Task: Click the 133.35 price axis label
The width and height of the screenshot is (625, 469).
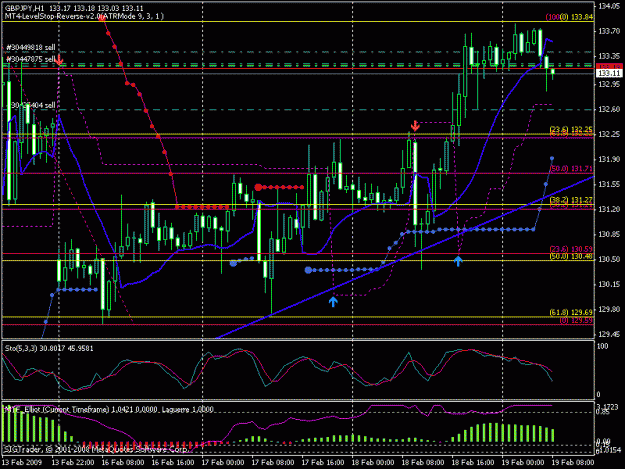Action: (x=609, y=56)
